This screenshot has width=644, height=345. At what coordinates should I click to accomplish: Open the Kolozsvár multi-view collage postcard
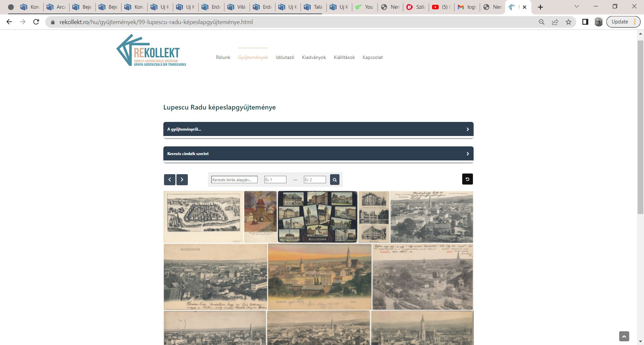tap(317, 217)
